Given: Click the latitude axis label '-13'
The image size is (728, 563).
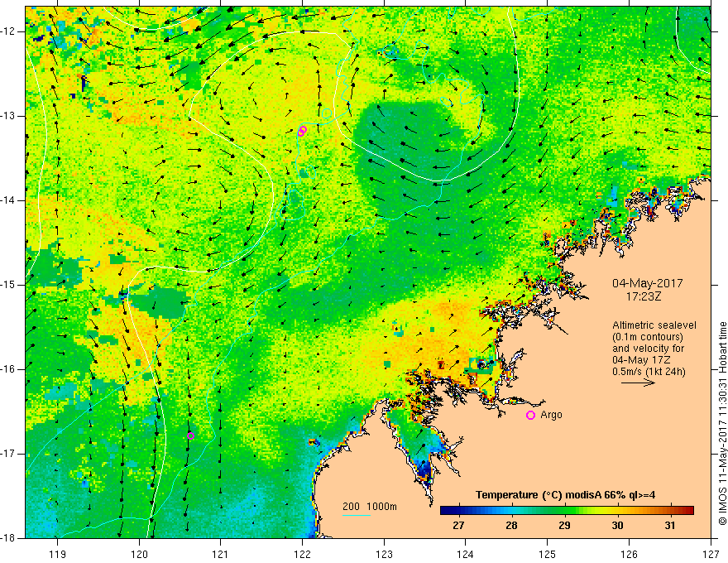Looking at the screenshot, I should coord(8,116).
